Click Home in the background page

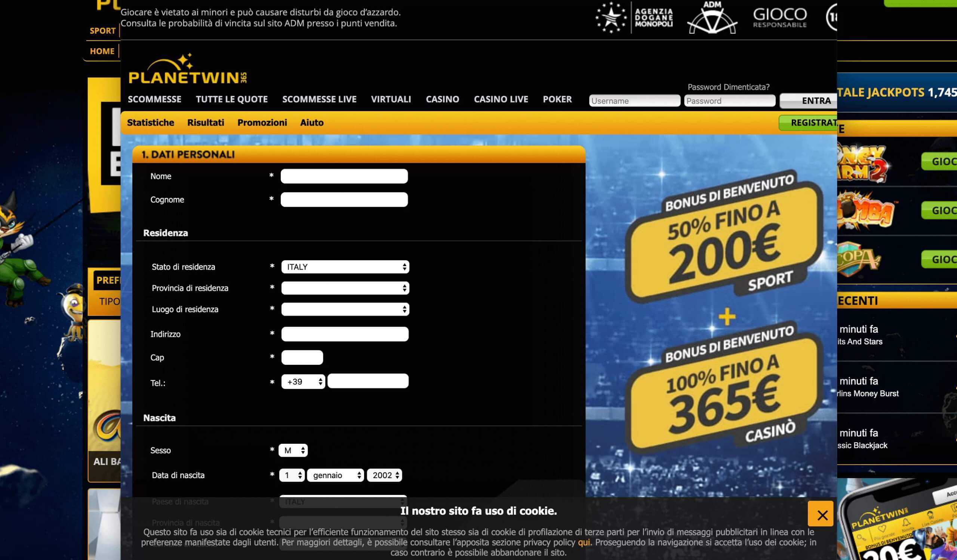click(x=102, y=51)
